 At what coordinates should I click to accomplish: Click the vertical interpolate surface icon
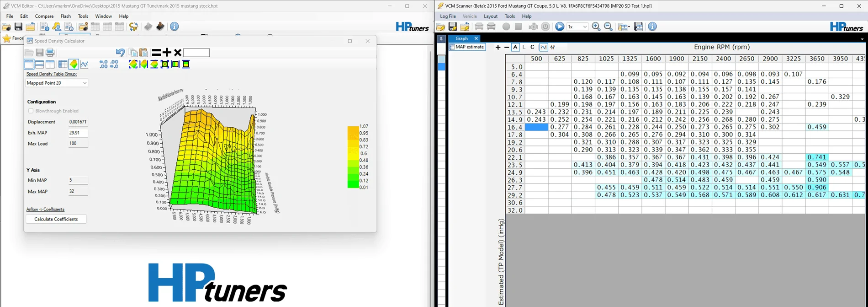(x=154, y=64)
